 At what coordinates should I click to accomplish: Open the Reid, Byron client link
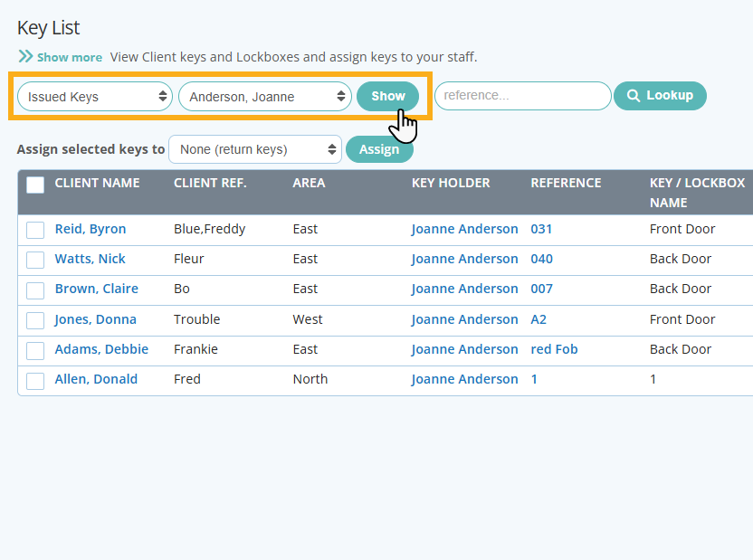point(91,229)
